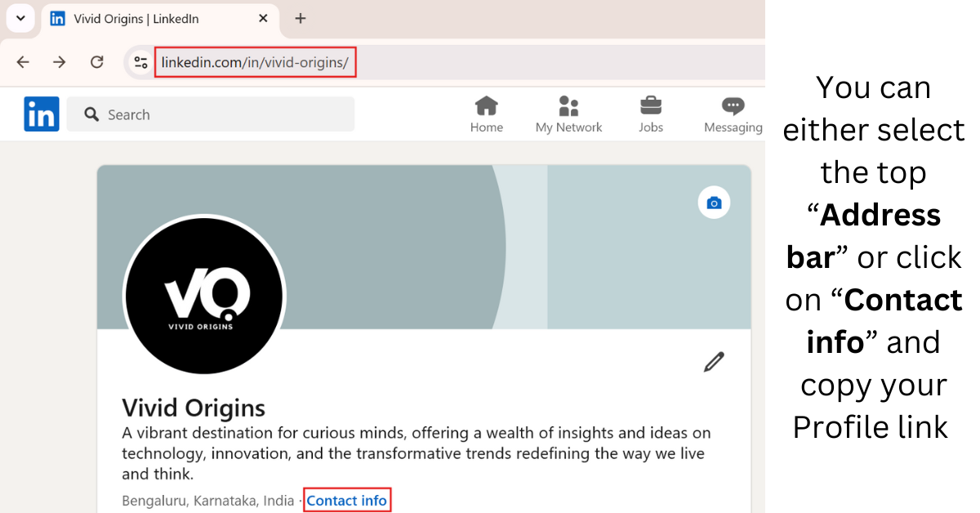The image size is (980, 513).
Task: Select the linkedin.com/in/vivid-origins/ address bar
Action: tap(256, 62)
